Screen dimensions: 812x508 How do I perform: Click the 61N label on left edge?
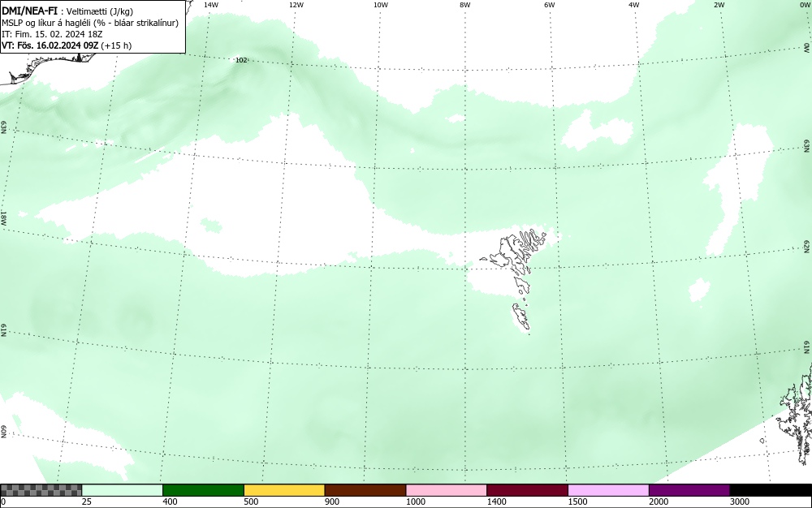[x=3, y=330]
